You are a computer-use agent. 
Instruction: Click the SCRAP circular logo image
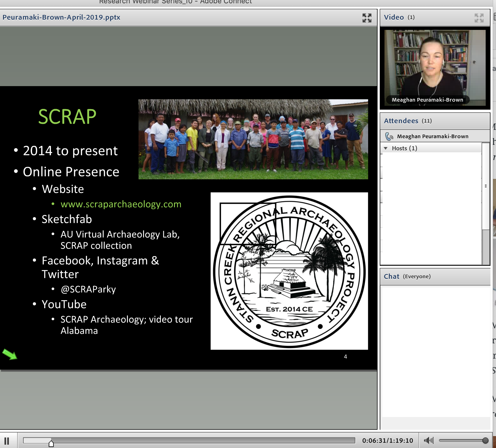(289, 271)
